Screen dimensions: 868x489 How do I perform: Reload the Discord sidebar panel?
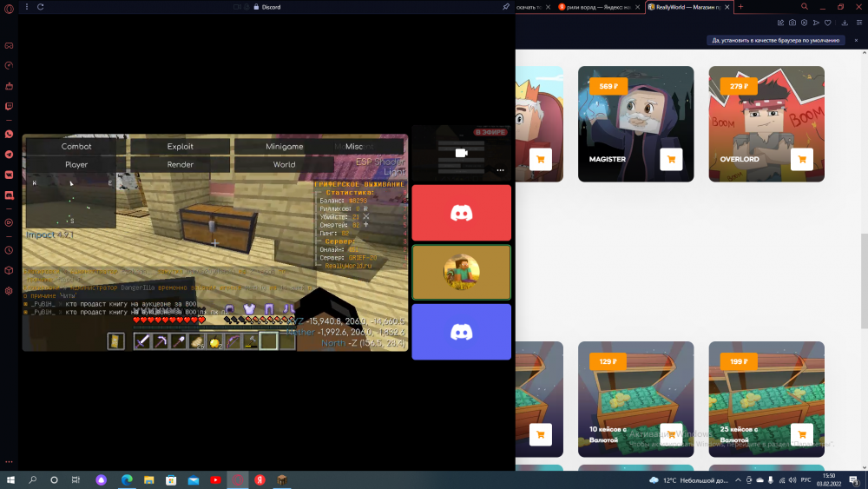coord(41,7)
